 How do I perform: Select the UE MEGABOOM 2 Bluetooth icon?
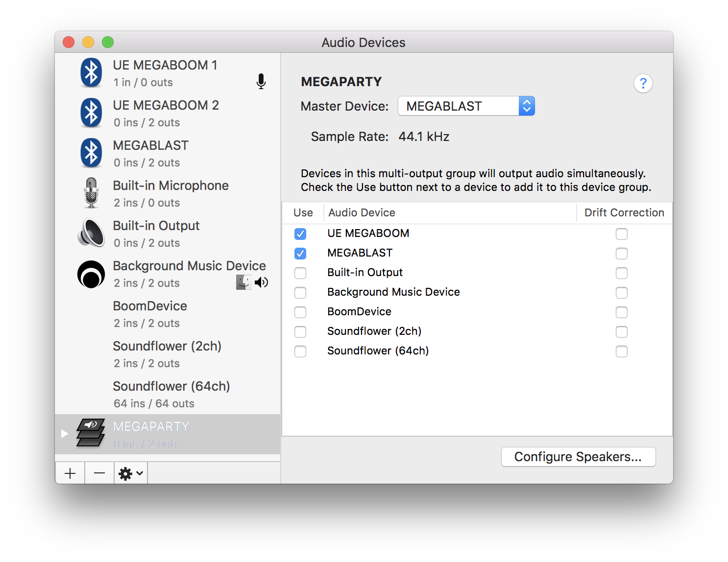click(91, 113)
